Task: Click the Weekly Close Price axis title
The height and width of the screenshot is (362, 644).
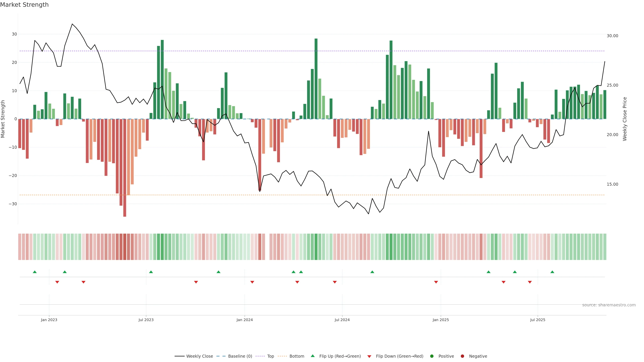Action: tap(625, 119)
